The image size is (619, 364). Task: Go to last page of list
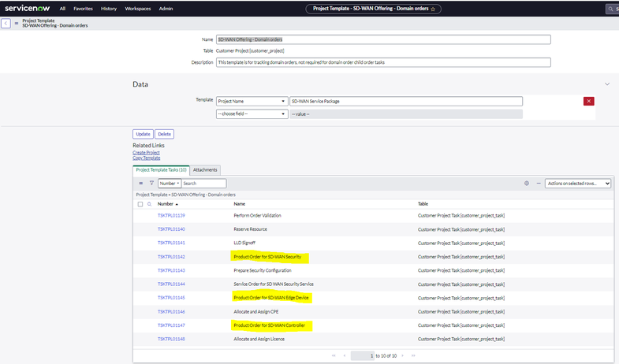point(413,355)
